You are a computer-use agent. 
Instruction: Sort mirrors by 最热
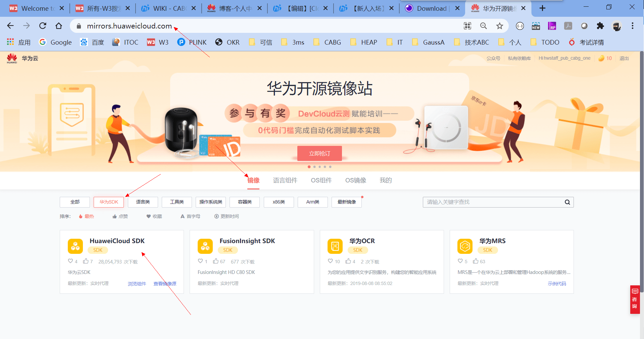(x=86, y=216)
